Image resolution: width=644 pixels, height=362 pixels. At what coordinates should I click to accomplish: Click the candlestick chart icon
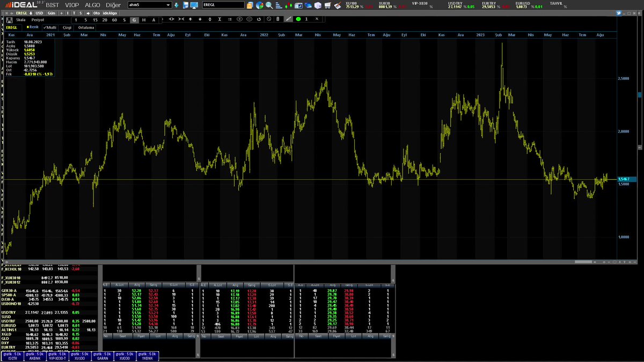pyautogui.click(x=288, y=5)
